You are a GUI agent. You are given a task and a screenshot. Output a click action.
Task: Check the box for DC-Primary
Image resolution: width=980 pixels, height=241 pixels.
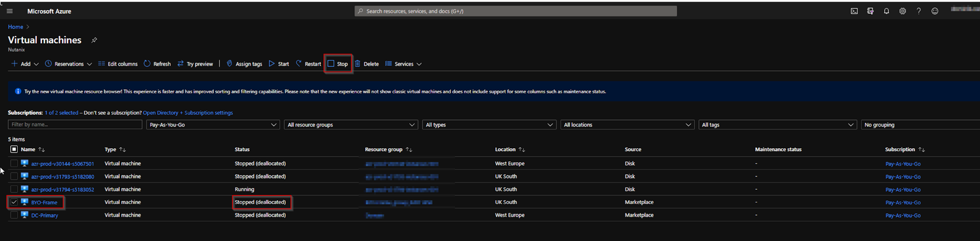point(14,215)
